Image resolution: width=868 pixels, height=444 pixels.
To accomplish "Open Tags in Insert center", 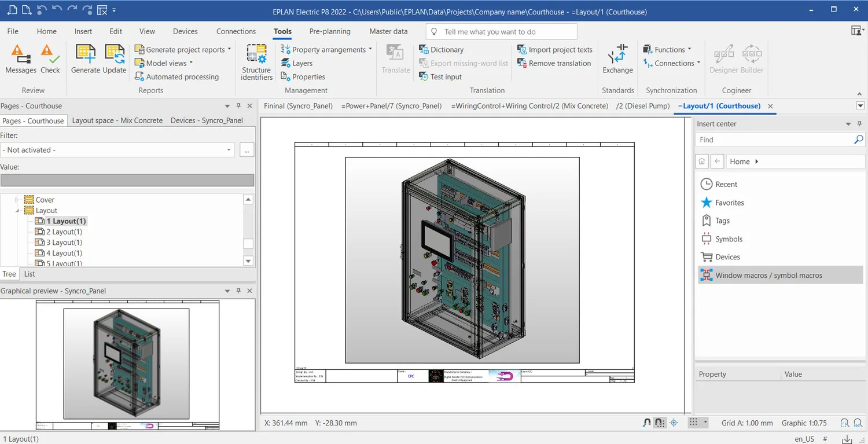I will pyautogui.click(x=715, y=221).
